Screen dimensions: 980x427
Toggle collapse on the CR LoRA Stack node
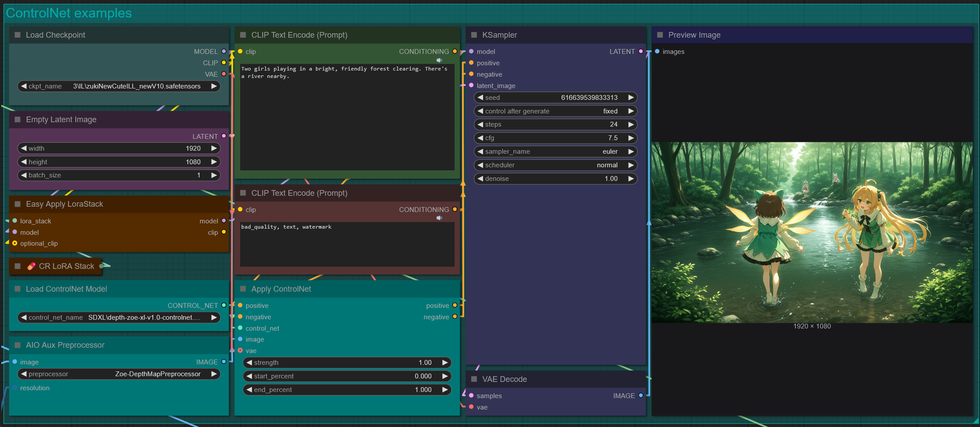pos(17,266)
